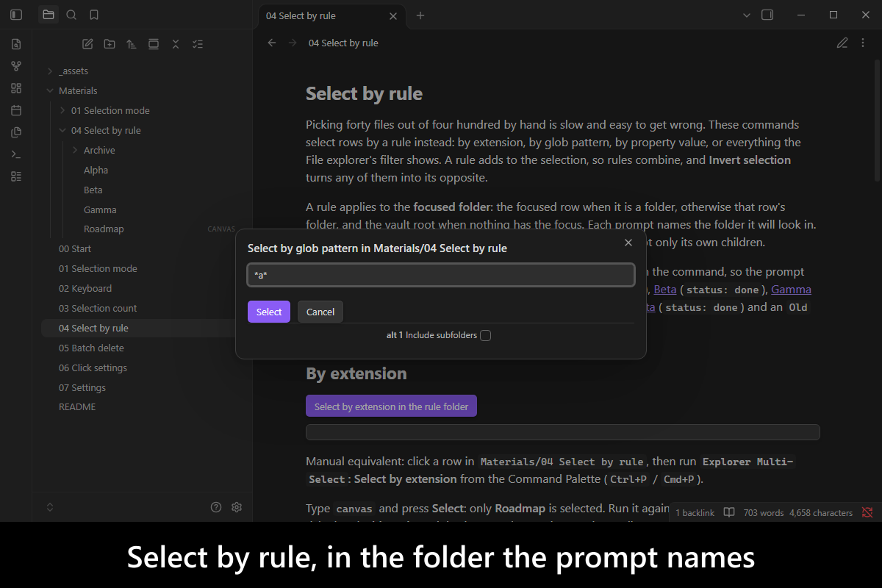Navigate back arrow in note header
Viewport: 882px width, 588px height.
[x=272, y=43]
